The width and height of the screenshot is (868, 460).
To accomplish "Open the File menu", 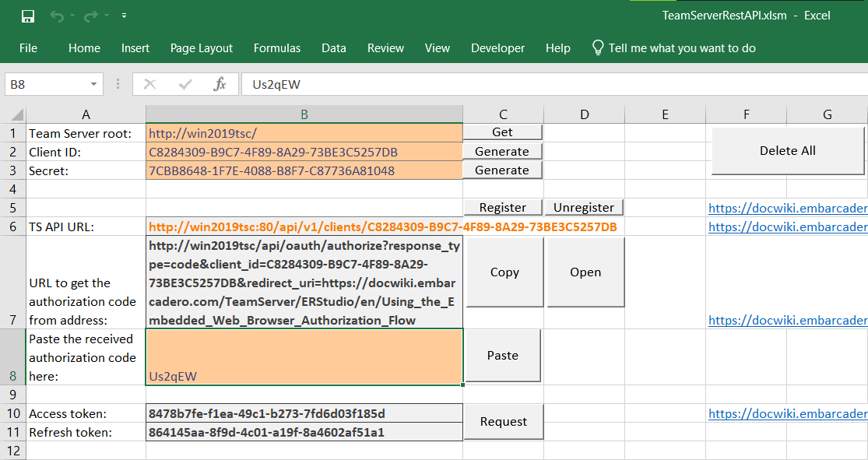I will point(28,48).
